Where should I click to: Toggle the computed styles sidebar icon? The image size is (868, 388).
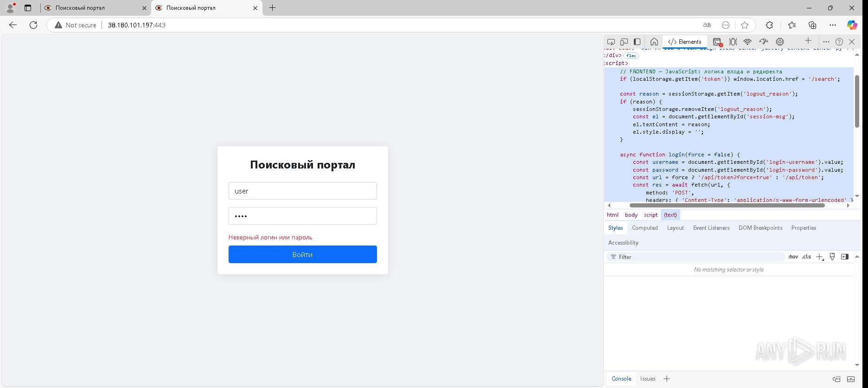click(845, 257)
